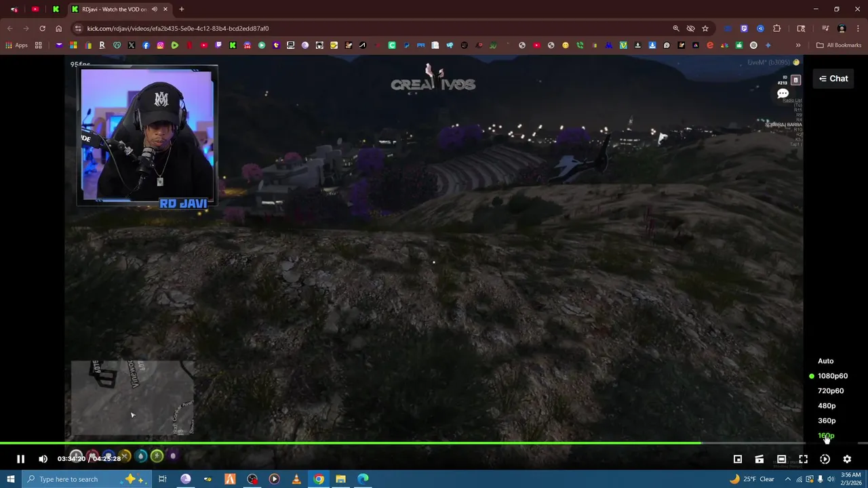Viewport: 868px width, 488px height.
Task: Open the Facebook bookmark
Action: click(x=146, y=45)
